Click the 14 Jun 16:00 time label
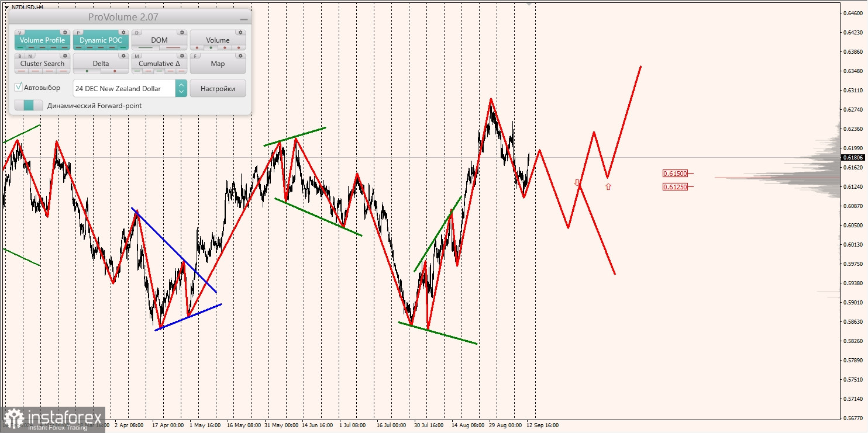This screenshot has height=433, width=868. coord(318,425)
